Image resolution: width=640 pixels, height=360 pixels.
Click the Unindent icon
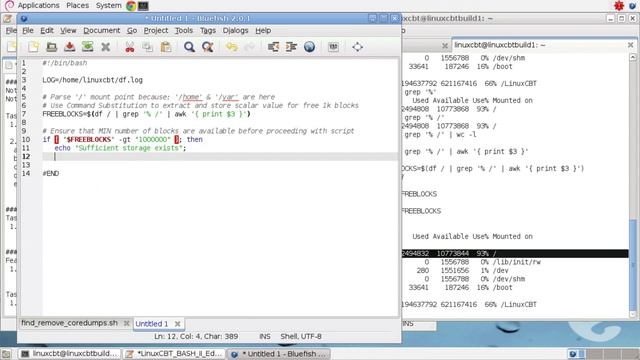pyautogui.click(x=273, y=47)
